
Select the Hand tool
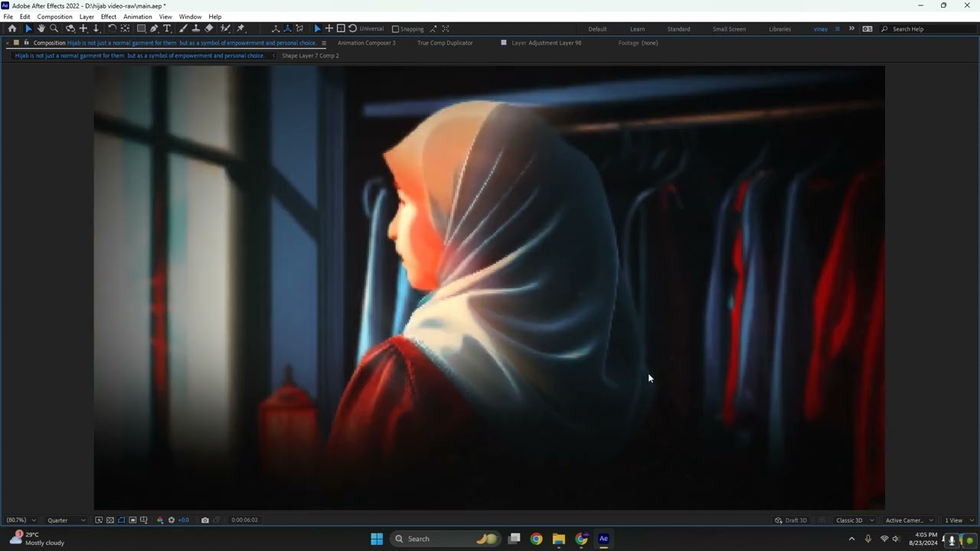pos(41,29)
